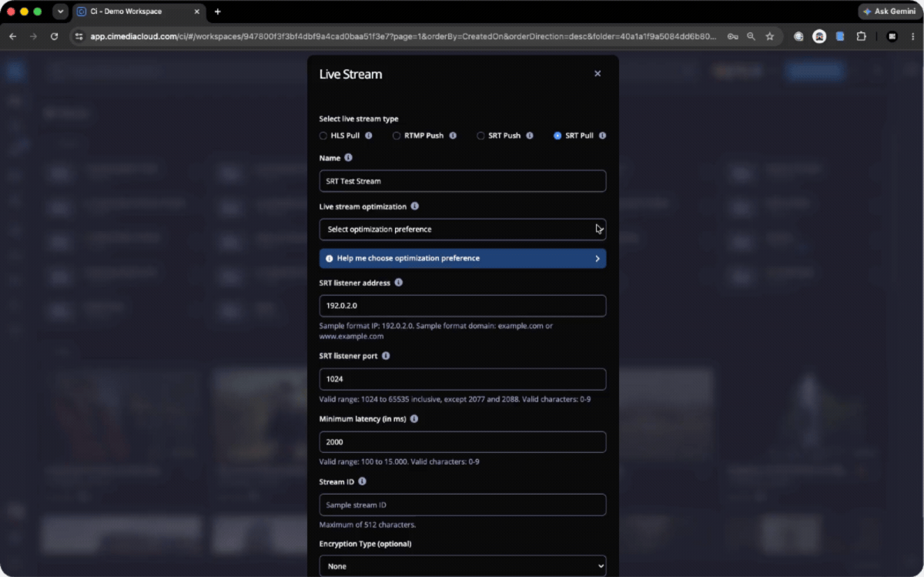The width and height of the screenshot is (924, 577).
Task: Close the Live Stream dialog
Action: [598, 74]
